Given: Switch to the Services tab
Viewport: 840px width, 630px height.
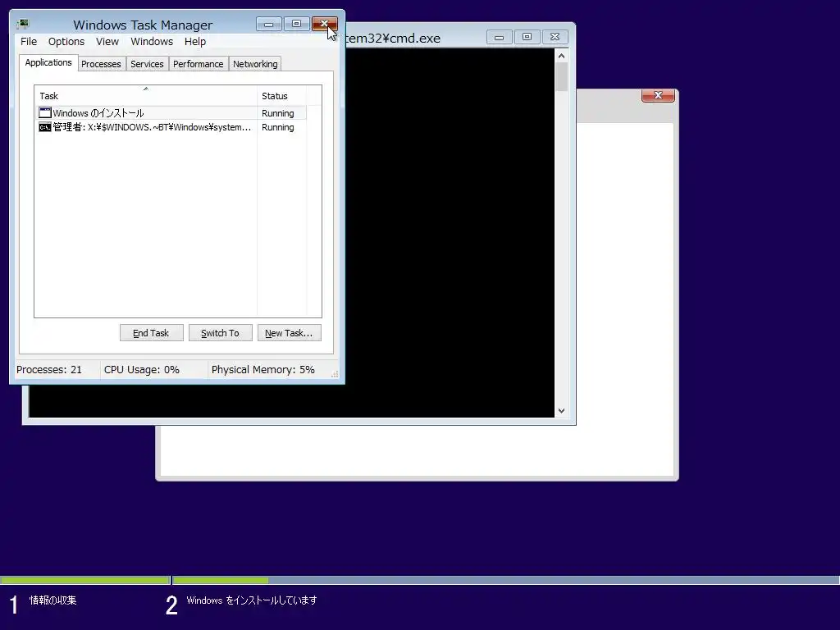Looking at the screenshot, I should 147,64.
